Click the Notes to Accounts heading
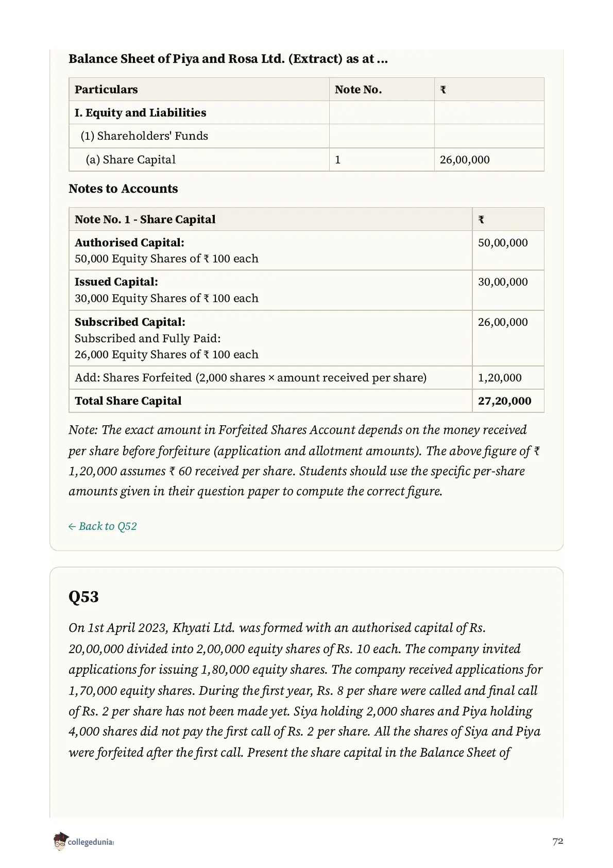 tap(123, 189)
